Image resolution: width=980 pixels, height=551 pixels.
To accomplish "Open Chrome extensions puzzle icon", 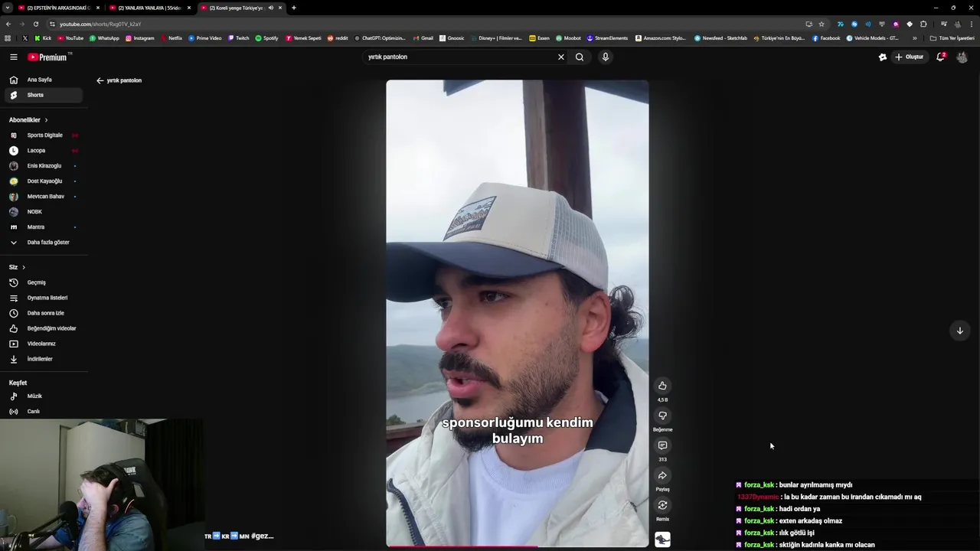I will point(923,24).
